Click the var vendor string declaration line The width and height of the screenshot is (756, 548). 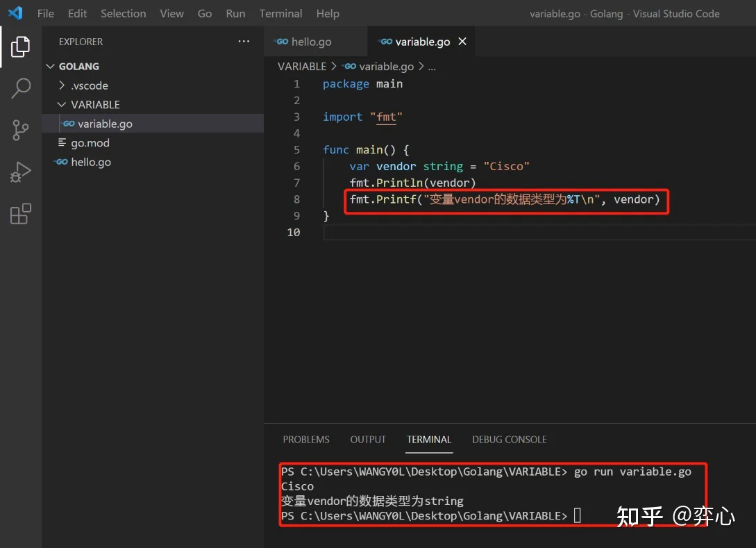tap(439, 167)
